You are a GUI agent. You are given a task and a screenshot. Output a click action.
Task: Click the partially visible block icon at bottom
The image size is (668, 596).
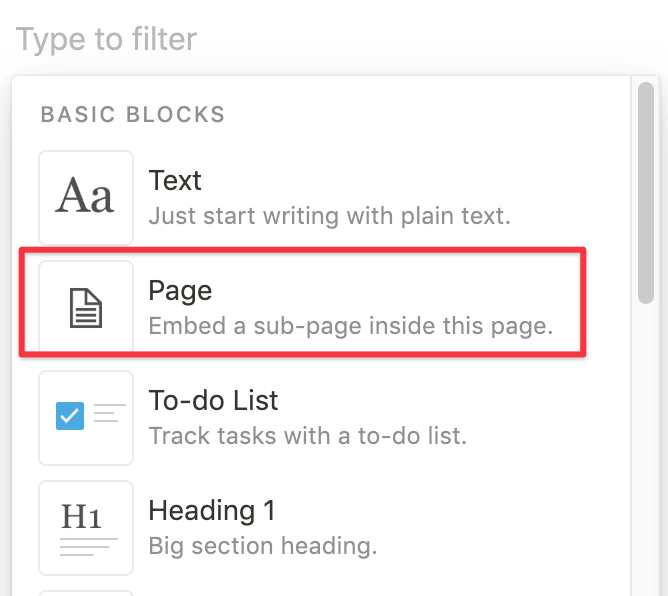coord(86,592)
